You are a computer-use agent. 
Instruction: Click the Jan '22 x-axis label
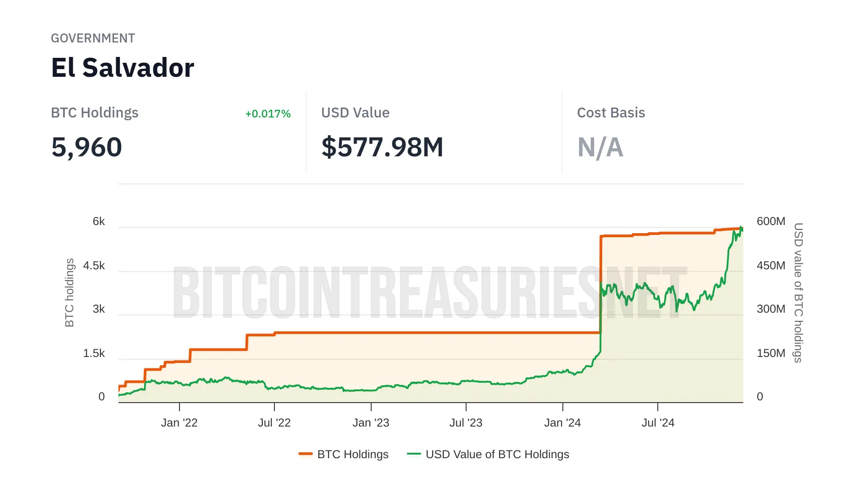[x=179, y=422]
